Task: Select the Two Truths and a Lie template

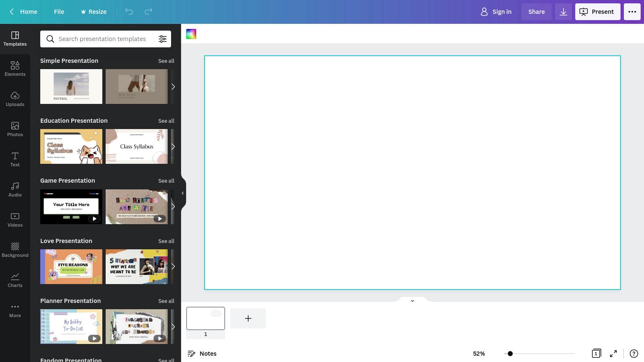Action: [x=137, y=207]
